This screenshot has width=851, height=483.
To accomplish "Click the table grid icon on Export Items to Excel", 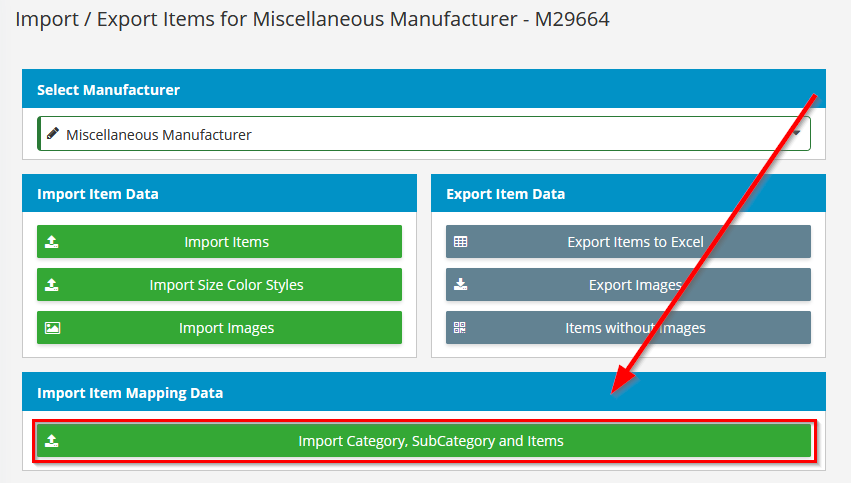I will pyautogui.click(x=460, y=242).
